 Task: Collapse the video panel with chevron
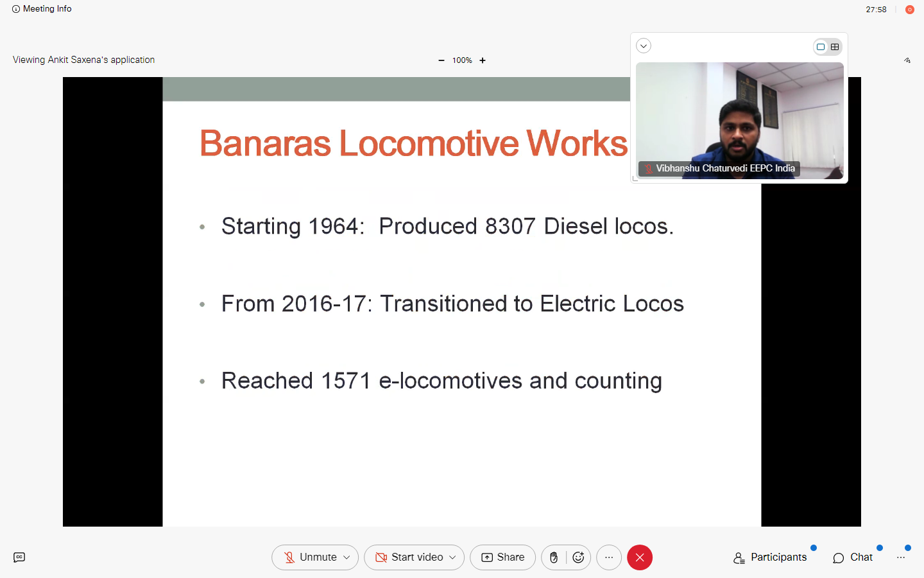click(x=644, y=46)
